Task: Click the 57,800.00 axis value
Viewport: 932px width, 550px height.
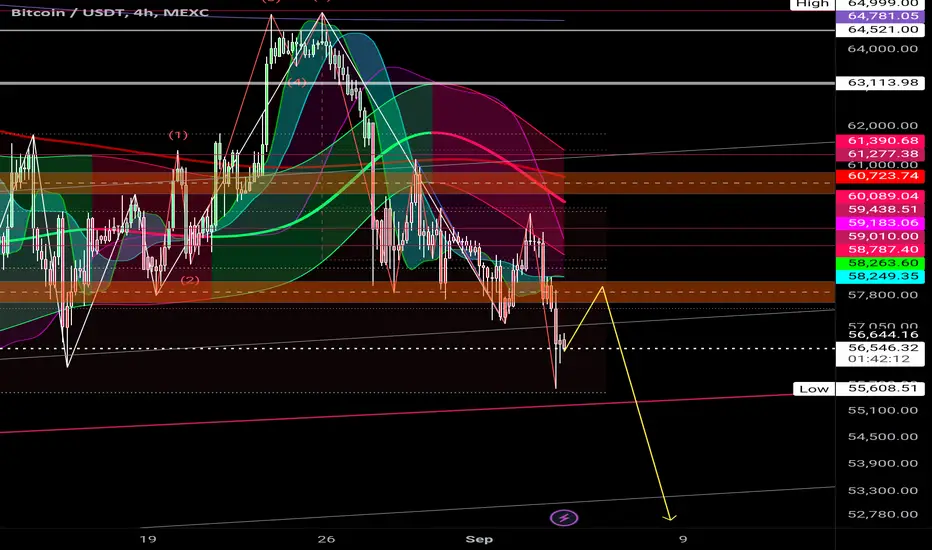Action: pyautogui.click(x=883, y=295)
